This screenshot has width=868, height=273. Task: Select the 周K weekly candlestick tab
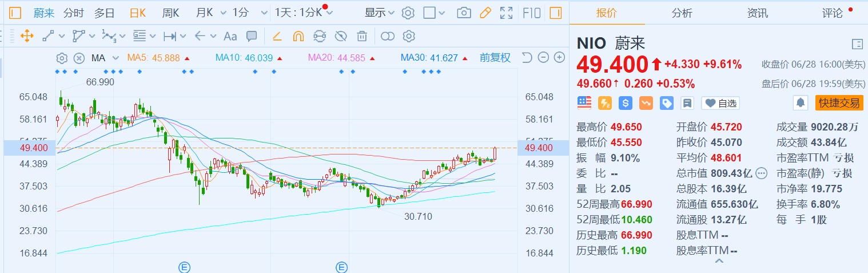(171, 13)
